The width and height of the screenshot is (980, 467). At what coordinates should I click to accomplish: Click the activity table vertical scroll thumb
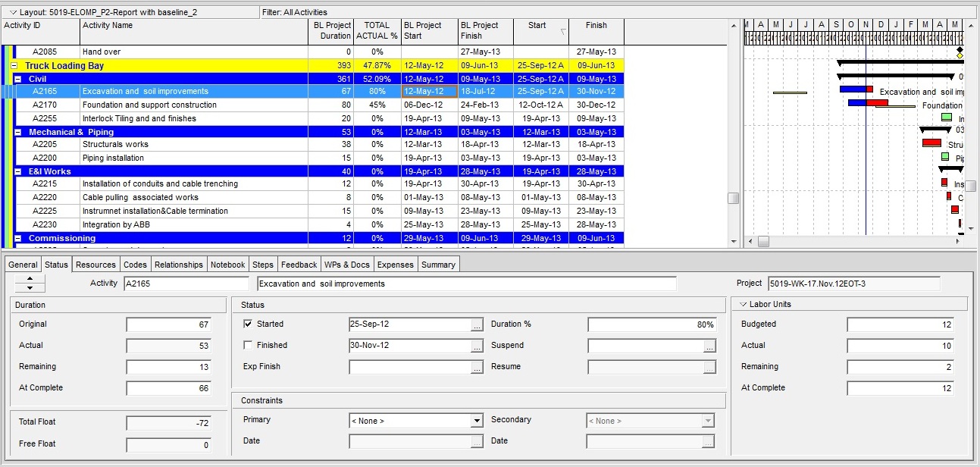tap(733, 198)
